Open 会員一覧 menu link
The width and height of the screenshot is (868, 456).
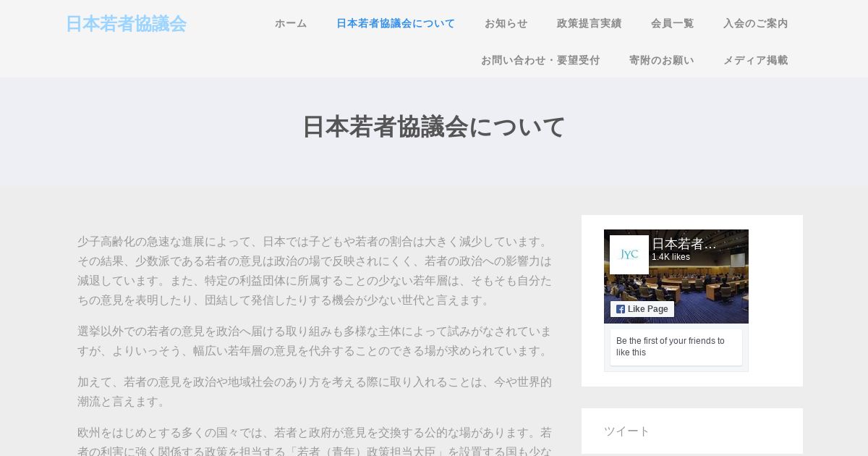[672, 23]
